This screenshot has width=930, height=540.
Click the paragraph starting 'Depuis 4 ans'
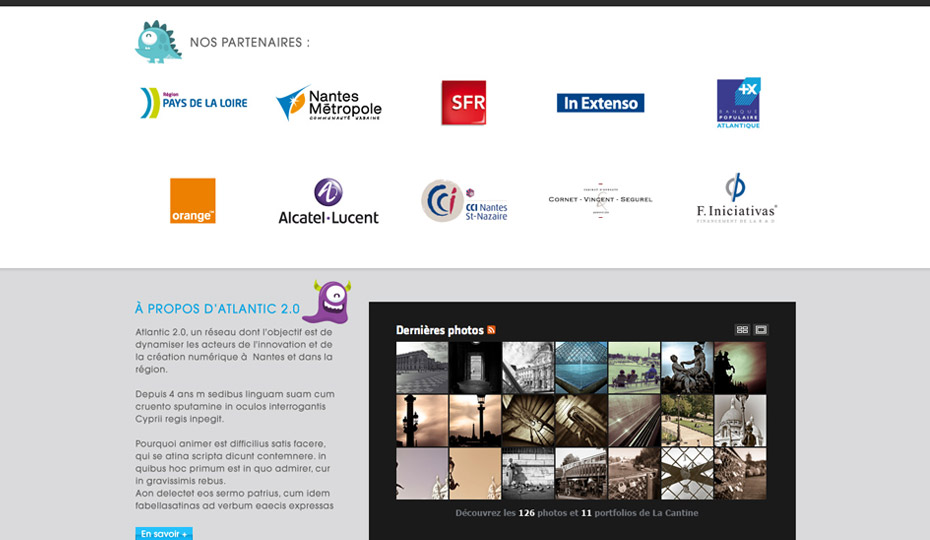click(235, 406)
